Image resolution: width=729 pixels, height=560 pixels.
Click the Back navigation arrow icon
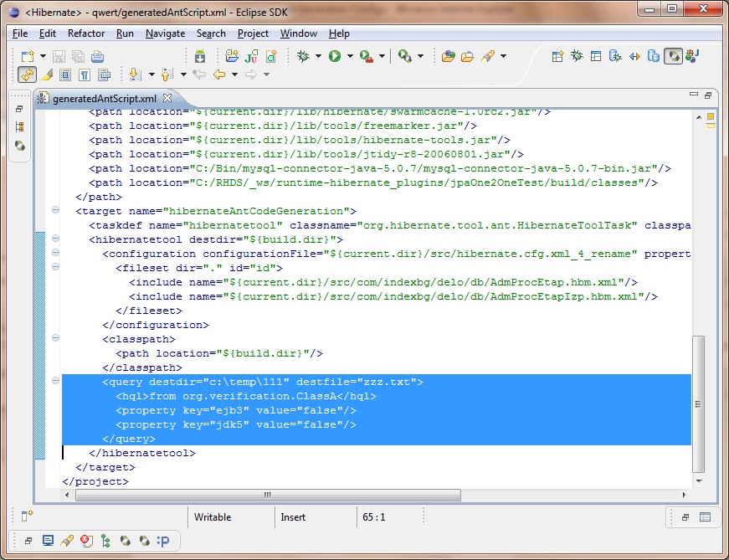[x=219, y=74]
